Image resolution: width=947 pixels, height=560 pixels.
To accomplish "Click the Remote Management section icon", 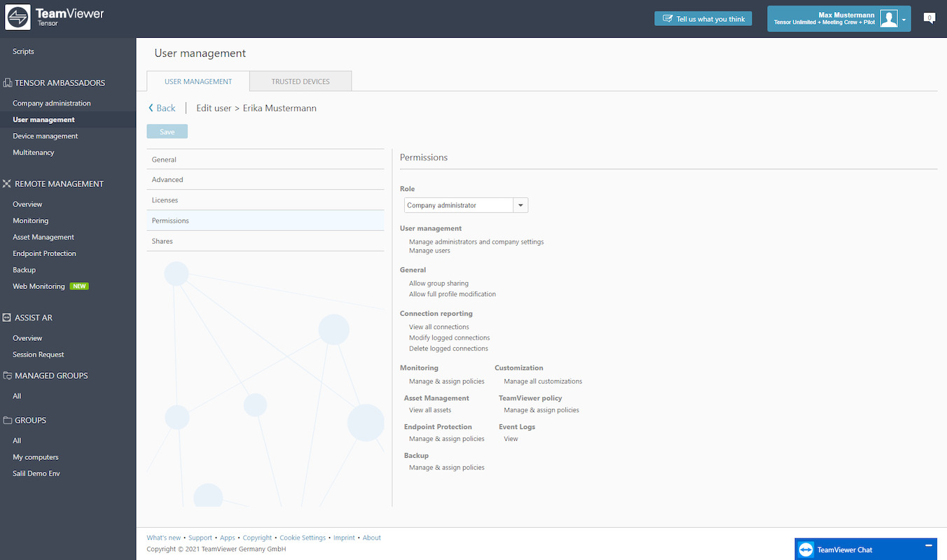I will (x=7, y=184).
